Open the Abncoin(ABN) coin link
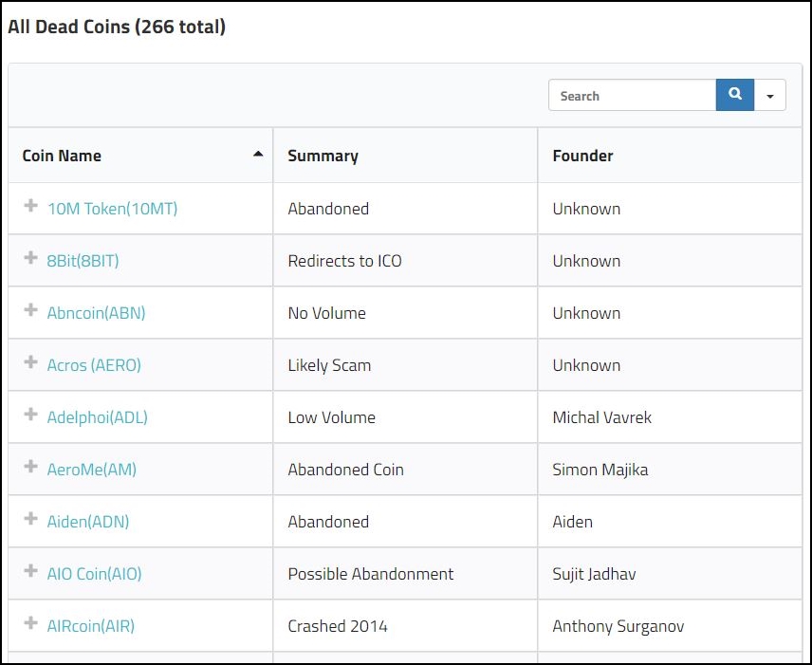 point(96,313)
